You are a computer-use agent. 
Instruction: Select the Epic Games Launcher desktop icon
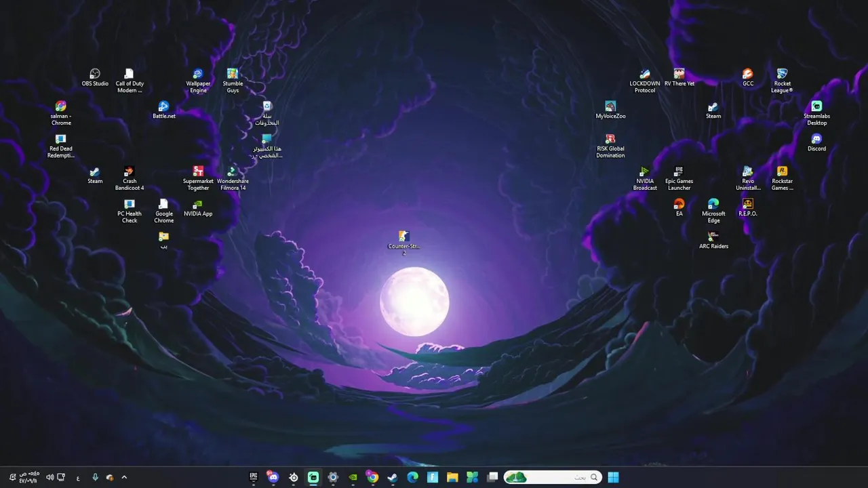(x=679, y=178)
